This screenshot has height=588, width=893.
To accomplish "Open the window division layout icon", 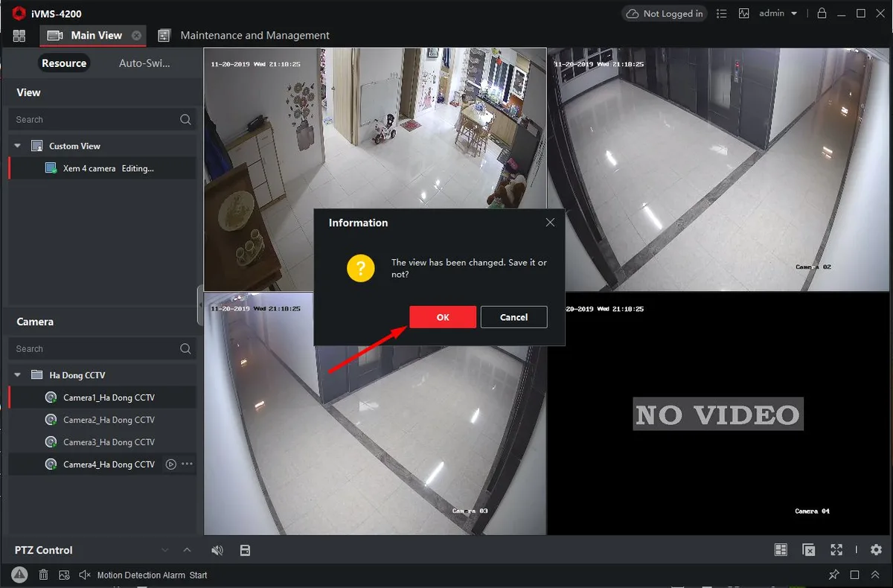I will [781, 550].
